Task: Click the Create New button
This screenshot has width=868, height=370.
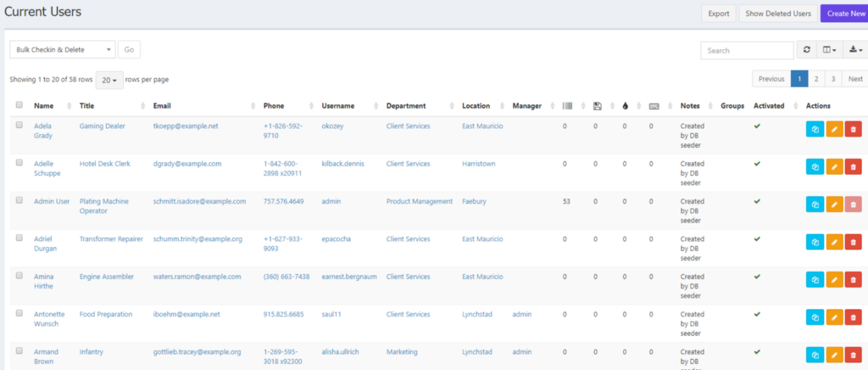Action: [843, 13]
